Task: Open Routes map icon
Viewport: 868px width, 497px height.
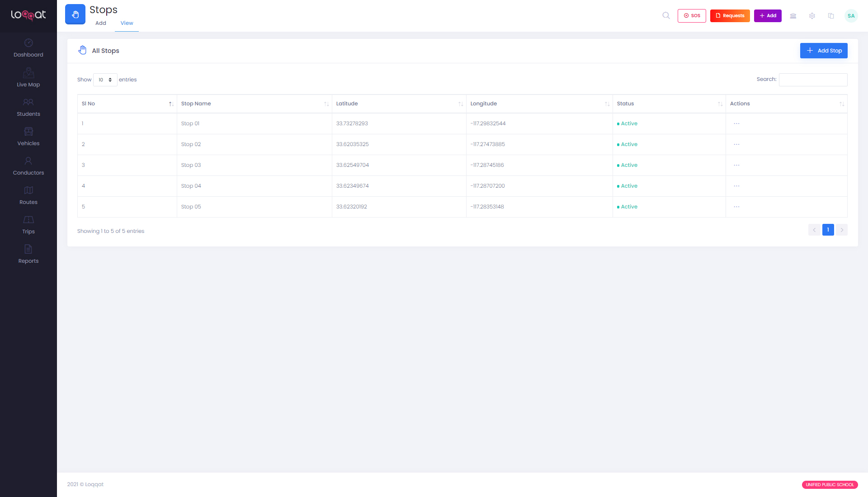Action: click(28, 190)
